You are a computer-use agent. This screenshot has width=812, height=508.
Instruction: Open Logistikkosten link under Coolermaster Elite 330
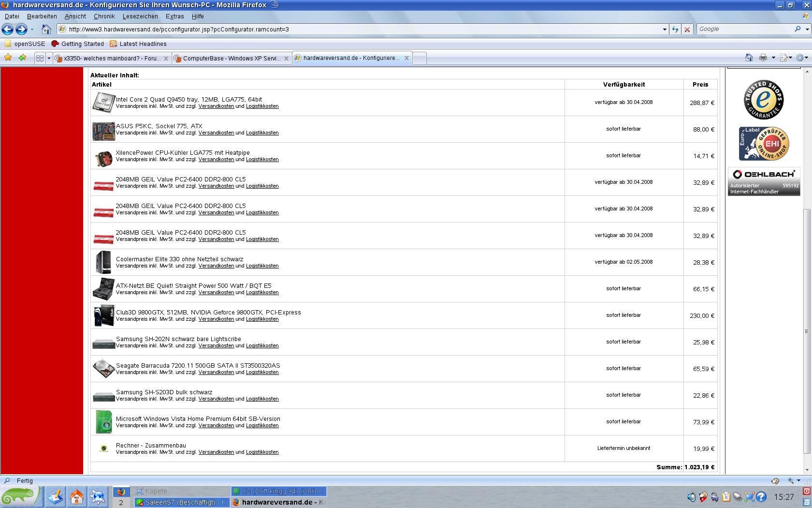262,266
